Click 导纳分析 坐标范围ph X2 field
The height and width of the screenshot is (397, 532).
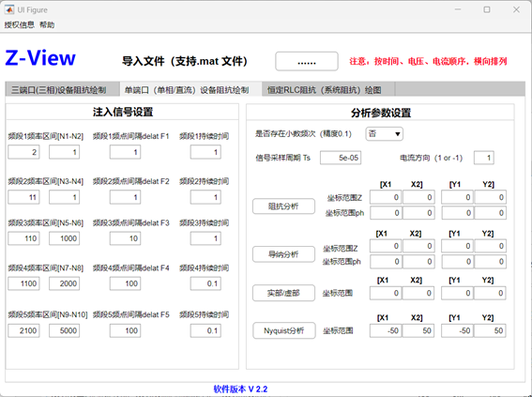[x=418, y=262]
